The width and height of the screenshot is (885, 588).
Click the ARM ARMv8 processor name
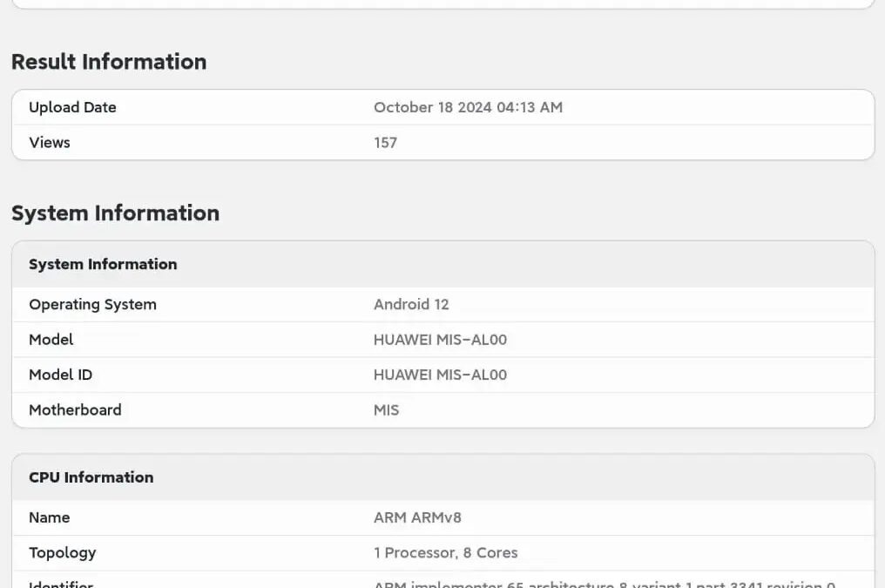tap(417, 517)
